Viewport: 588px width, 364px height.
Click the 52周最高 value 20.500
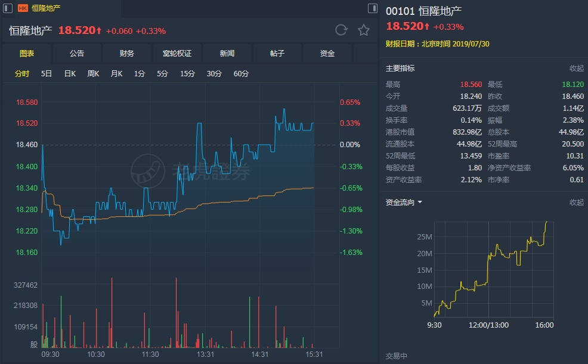[x=572, y=144]
